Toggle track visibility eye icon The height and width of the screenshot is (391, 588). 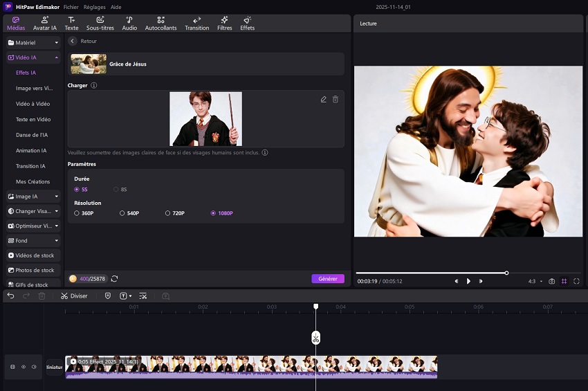(24, 367)
